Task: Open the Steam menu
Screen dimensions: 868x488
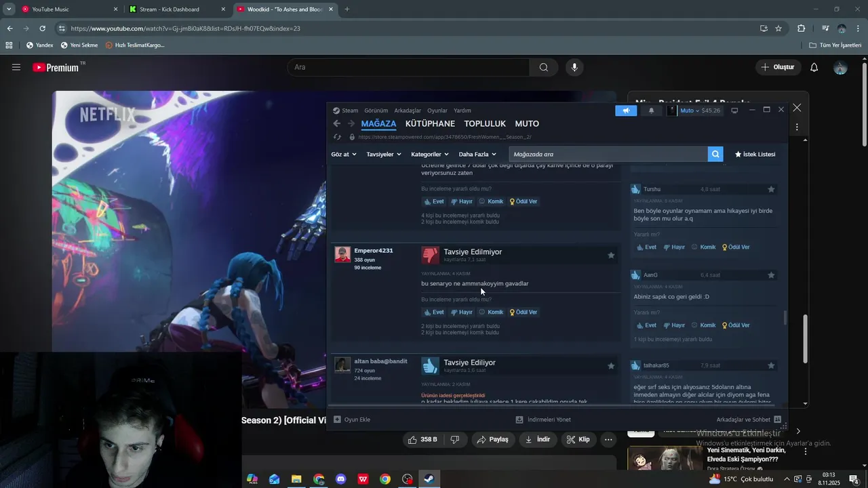Action: 346,110
